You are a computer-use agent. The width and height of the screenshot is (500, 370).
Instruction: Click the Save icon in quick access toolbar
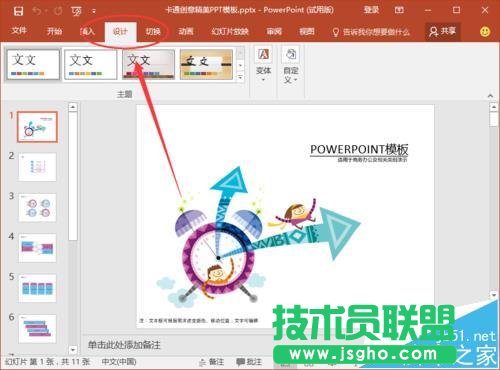pyautogui.click(x=18, y=11)
